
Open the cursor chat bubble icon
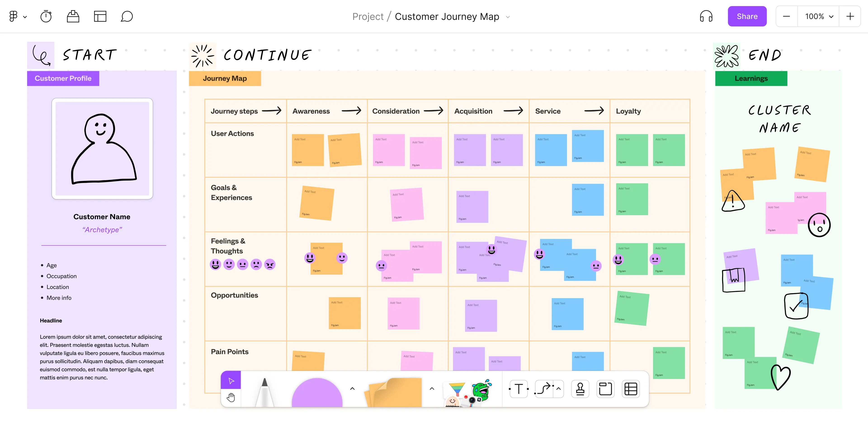pyautogui.click(x=126, y=16)
